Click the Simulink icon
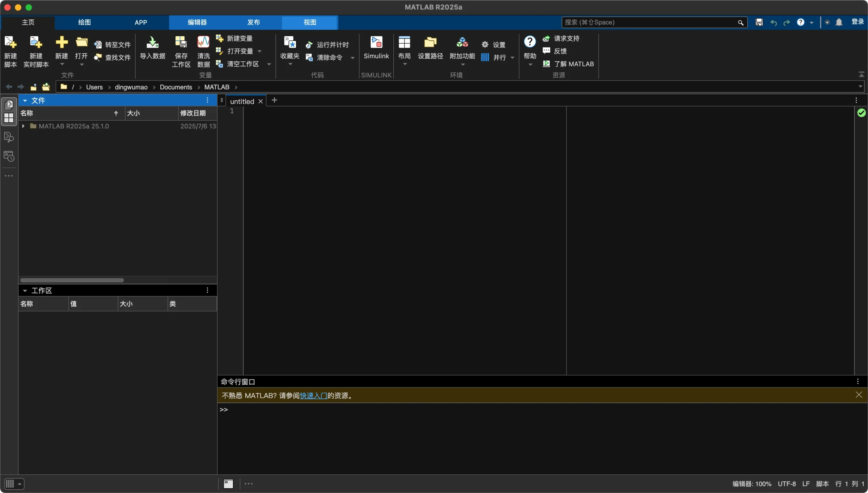The width and height of the screenshot is (868, 493). pos(376,43)
